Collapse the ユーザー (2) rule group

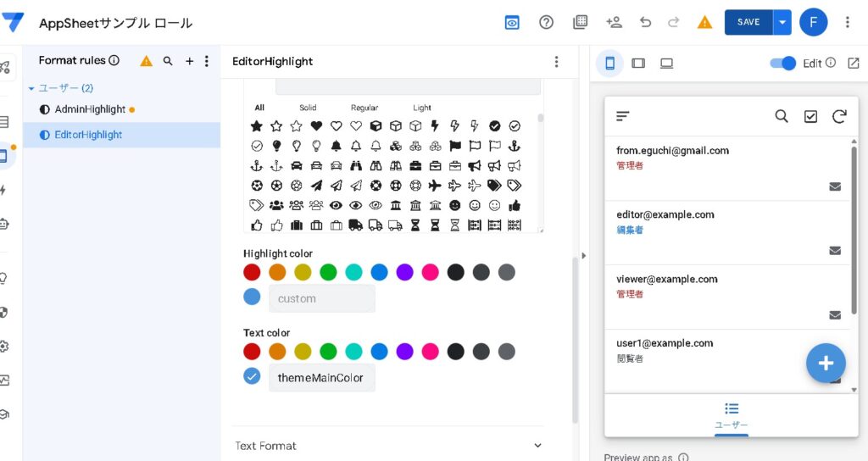click(x=31, y=88)
